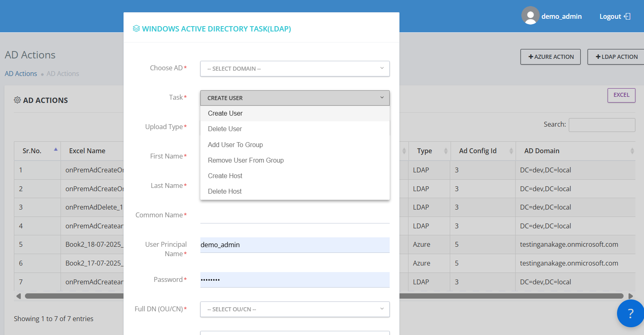Open the Choose AD domain dropdown
Viewport: 644px width, 335px height.
294,69
